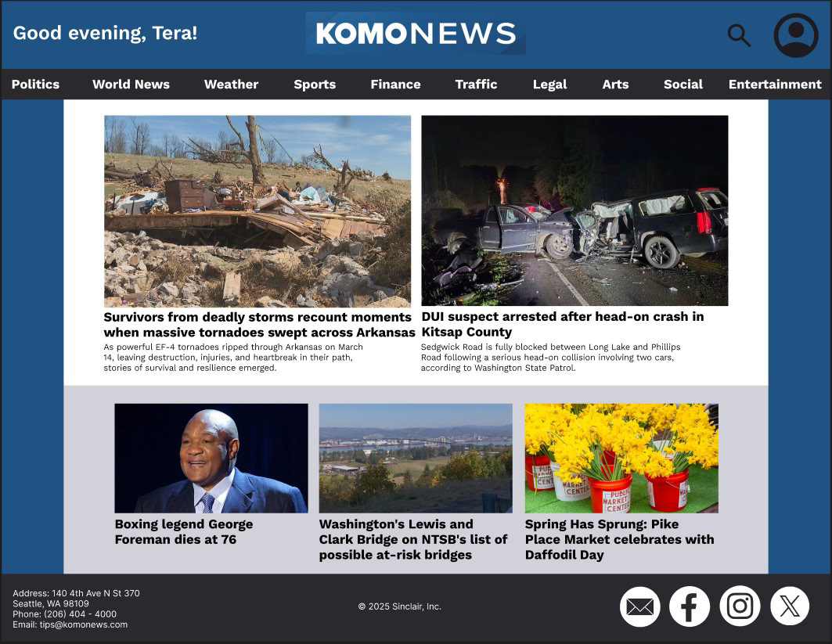Image resolution: width=832 pixels, height=644 pixels.
Task: Open the George Foreman dies at 76 story
Action: tap(184, 531)
